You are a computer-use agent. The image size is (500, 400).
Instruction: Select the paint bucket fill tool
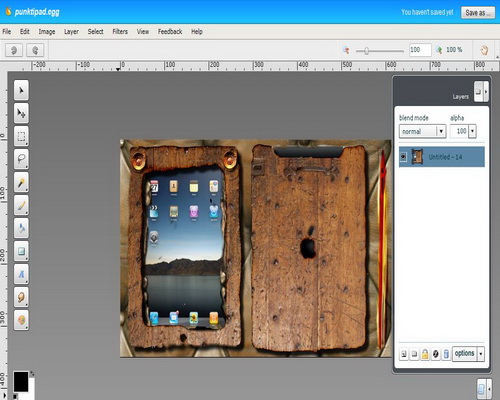point(21,228)
